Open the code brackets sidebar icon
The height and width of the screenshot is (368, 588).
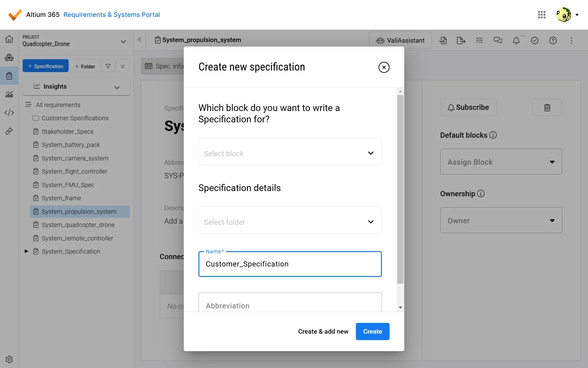[9, 113]
